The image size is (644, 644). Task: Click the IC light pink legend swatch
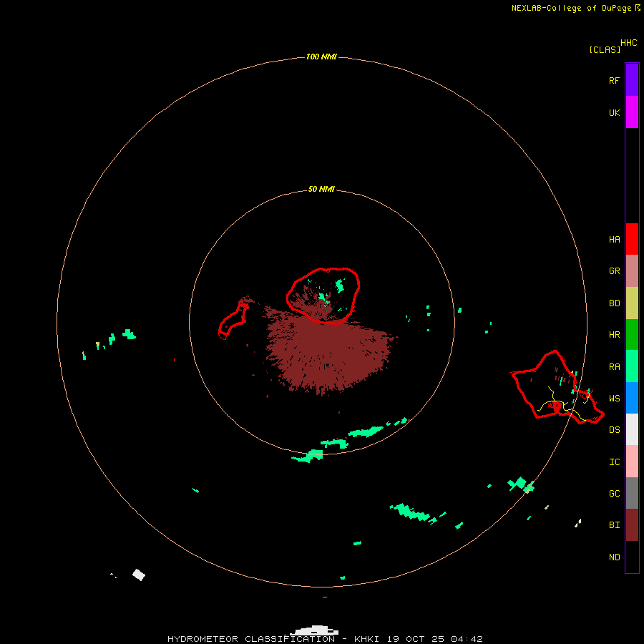[x=632, y=462]
